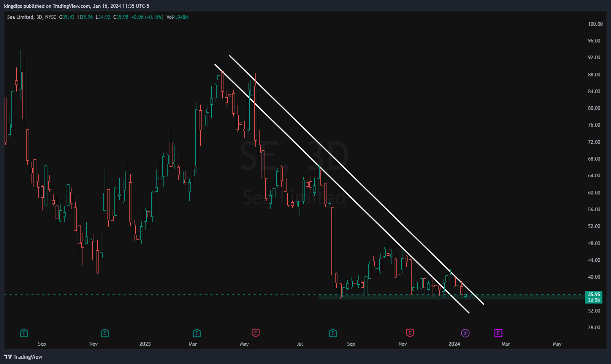Click green earnings marker between Jul and Sep
The height and width of the screenshot is (364, 611).
click(x=333, y=333)
